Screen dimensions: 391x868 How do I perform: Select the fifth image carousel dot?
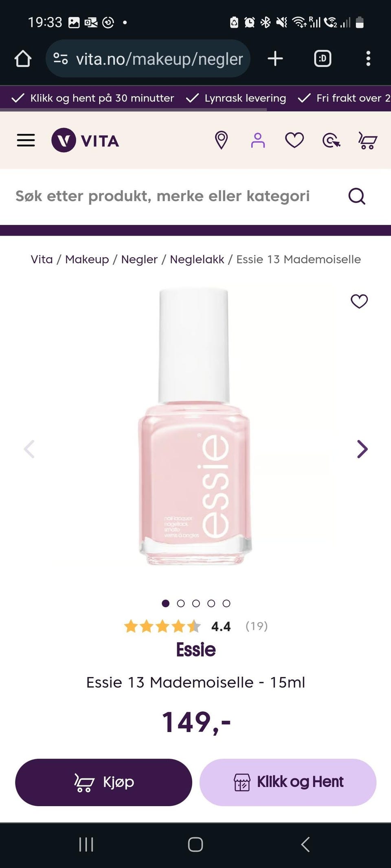click(x=226, y=603)
